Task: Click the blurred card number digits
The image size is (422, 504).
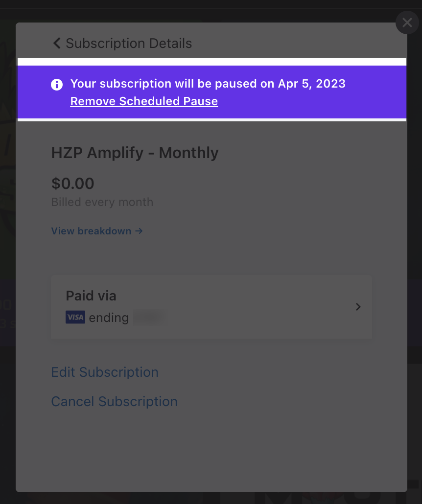Action: [150, 318]
